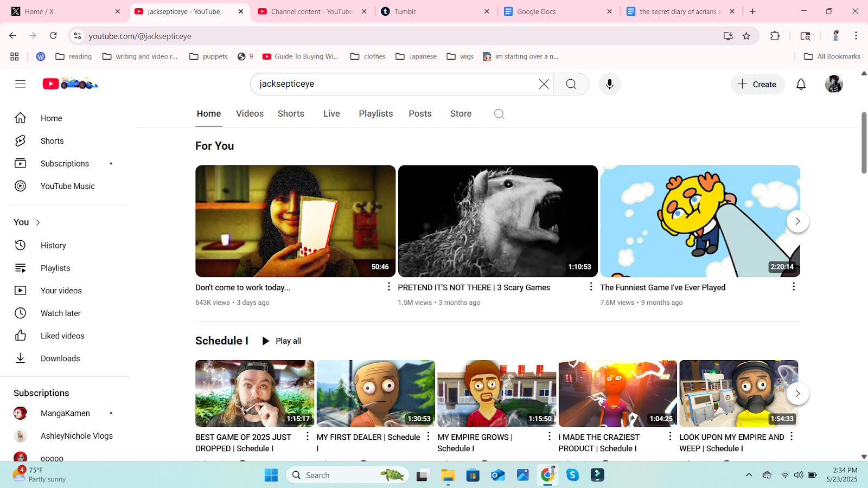
Task: Open Outlook from the taskbar
Action: click(x=497, y=475)
